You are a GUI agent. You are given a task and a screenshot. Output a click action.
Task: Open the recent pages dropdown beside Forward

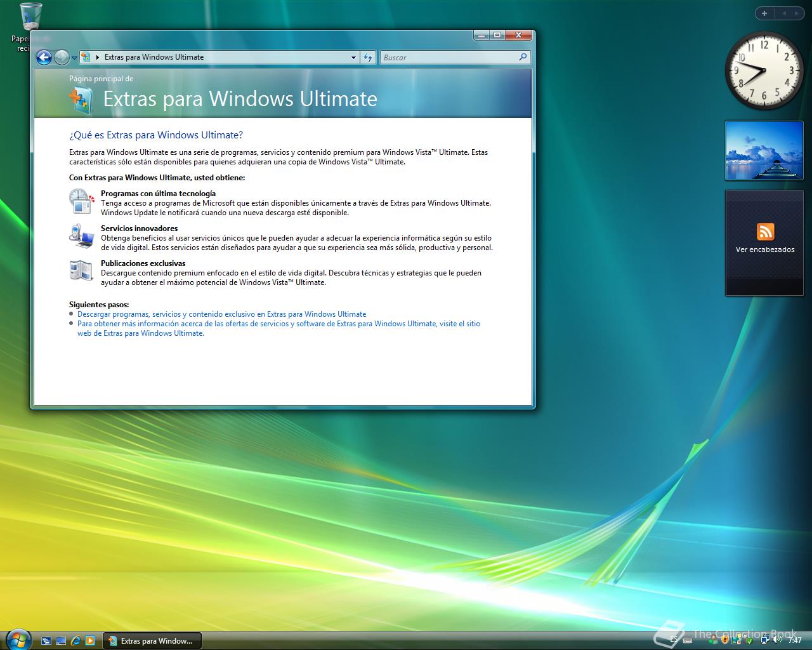[74, 58]
